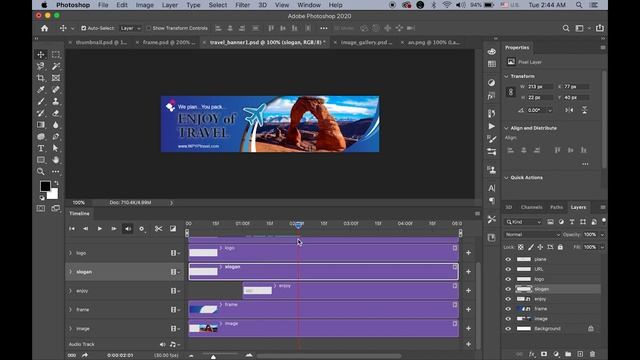The width and height of the screenshot is (640, 360).
Task: Enable Show Transform Controls checkbox
Action: [x=149, y=28]
